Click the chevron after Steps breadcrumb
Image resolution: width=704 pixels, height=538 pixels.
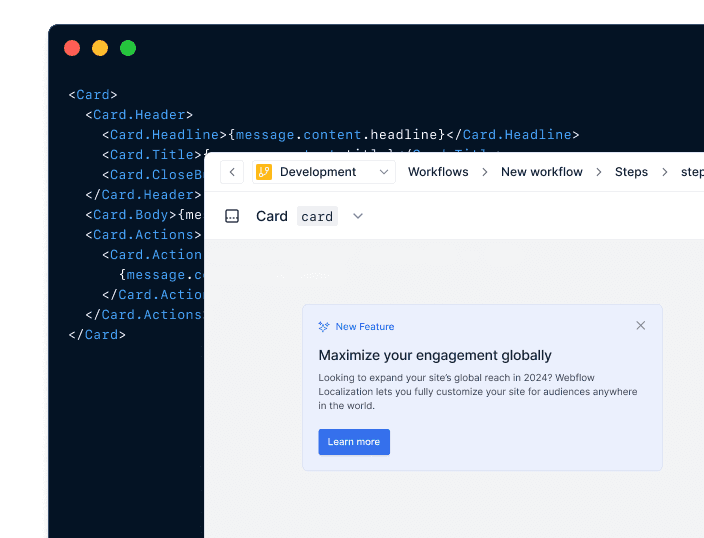tap(664, 172)
